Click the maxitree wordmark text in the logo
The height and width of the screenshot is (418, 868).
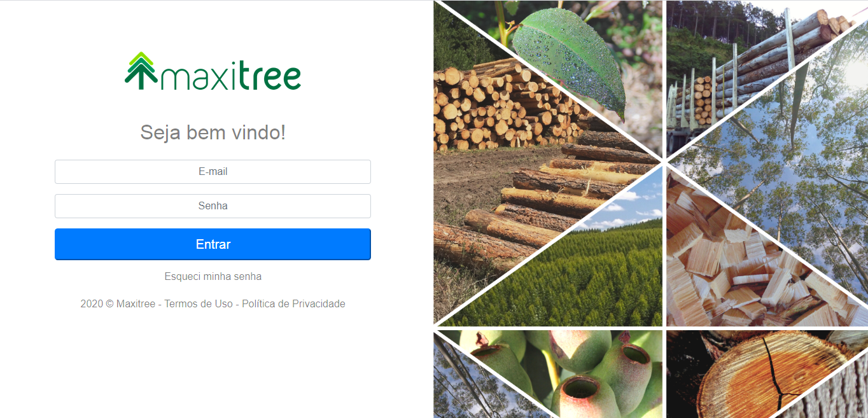(230, 76)
